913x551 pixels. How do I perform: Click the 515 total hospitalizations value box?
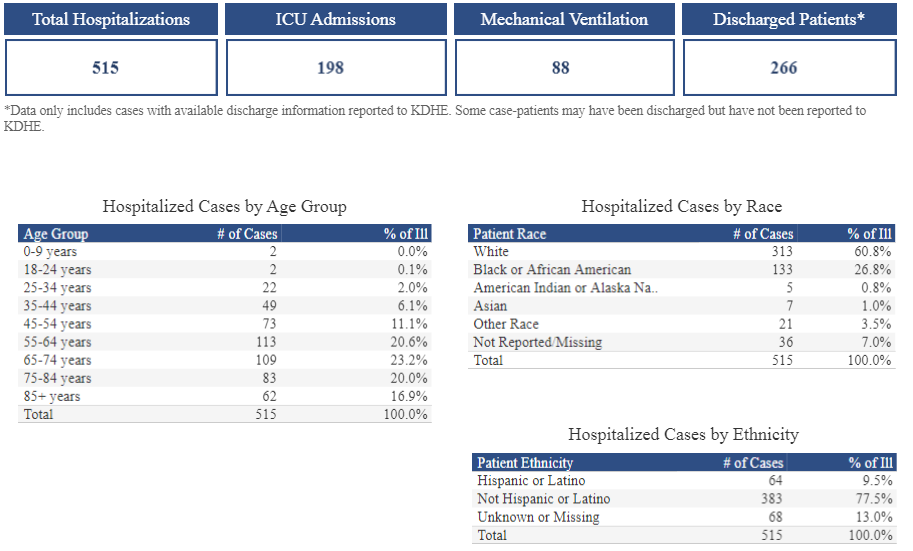pos(111,68)
